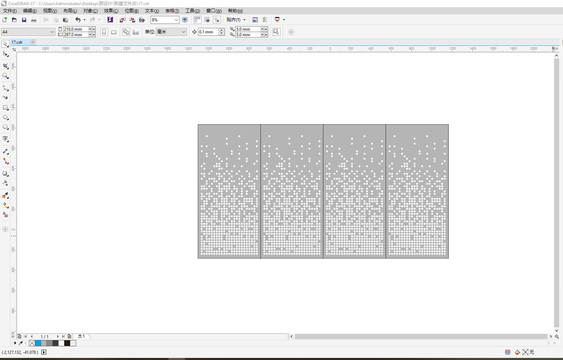
Task: Open the Effects menu
Action: pos(111,11)
